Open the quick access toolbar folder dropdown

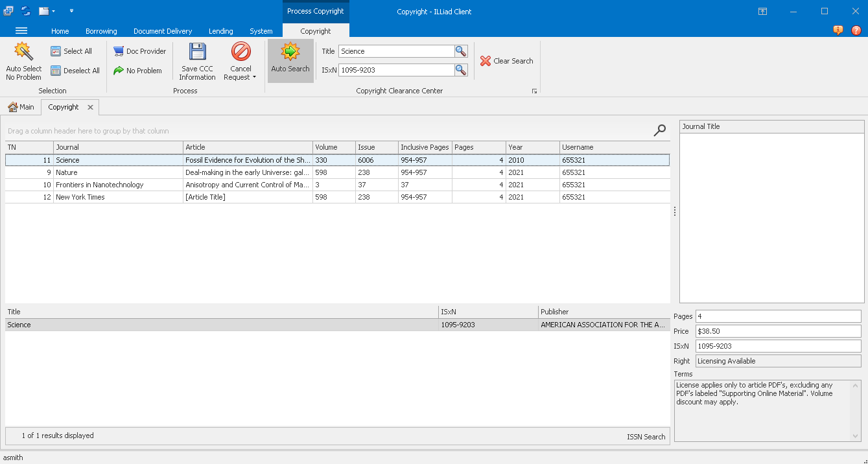(x=53, y=10)
